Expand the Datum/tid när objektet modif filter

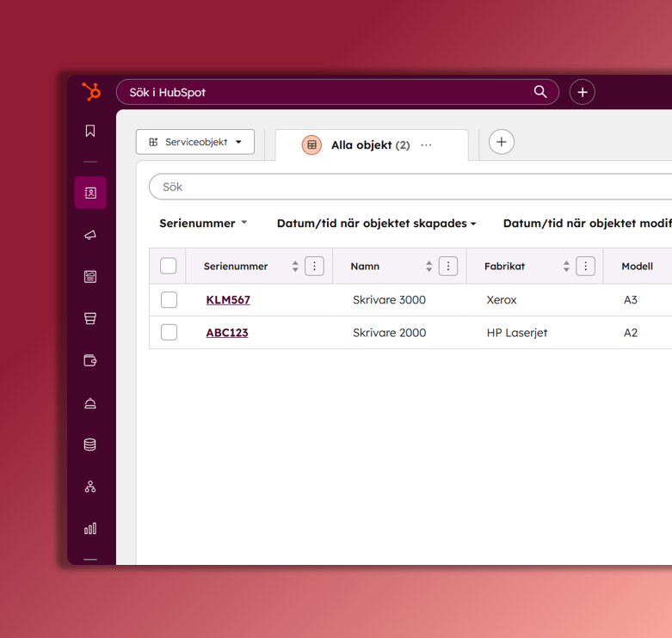[587, 223]
